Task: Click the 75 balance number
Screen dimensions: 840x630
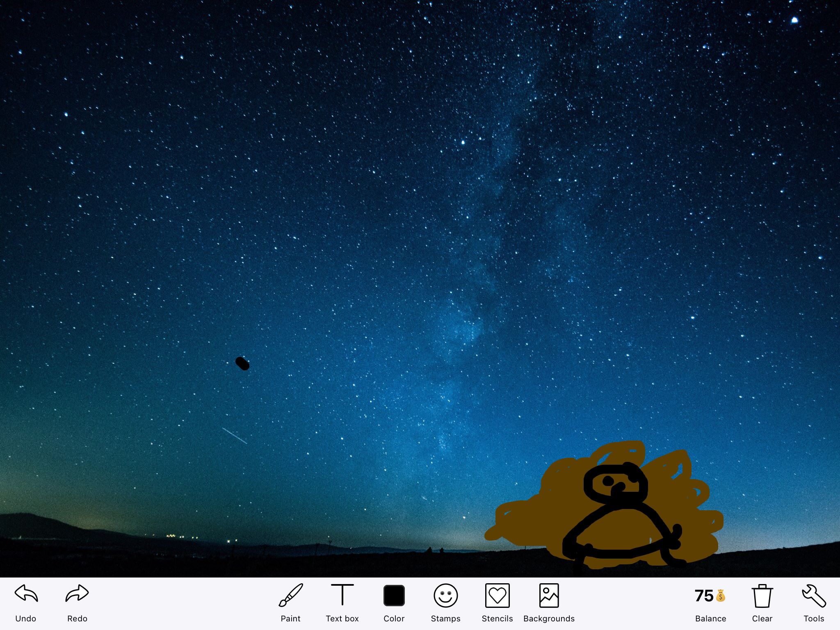Action: [704, 596]
